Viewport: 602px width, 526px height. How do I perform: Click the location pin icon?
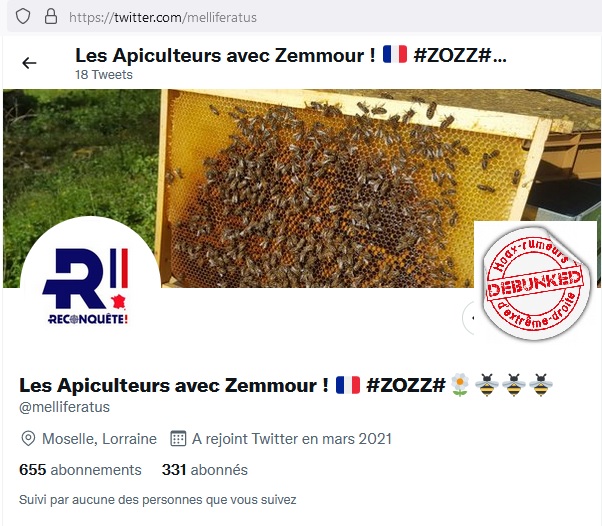tap(28, 438)
